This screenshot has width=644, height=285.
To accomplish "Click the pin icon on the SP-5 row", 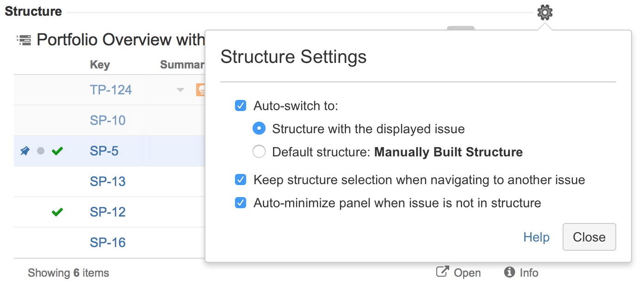I will click(25, 150).
